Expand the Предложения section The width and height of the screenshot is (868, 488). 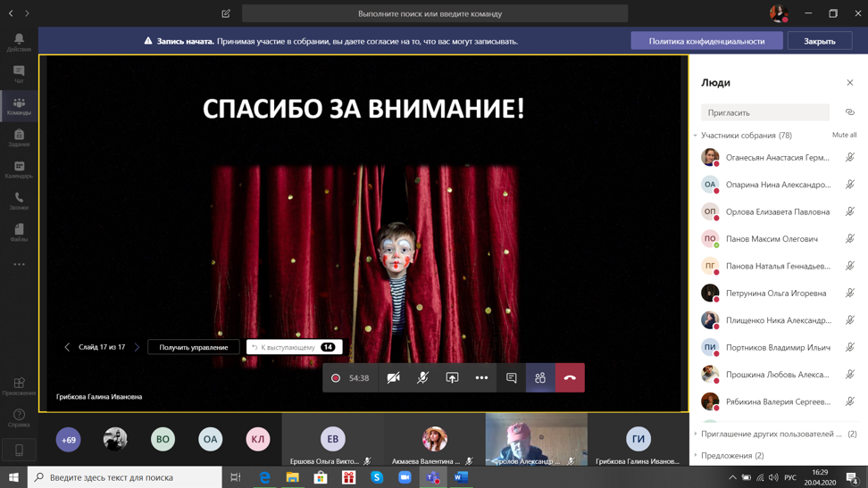(x=696, y=456)
